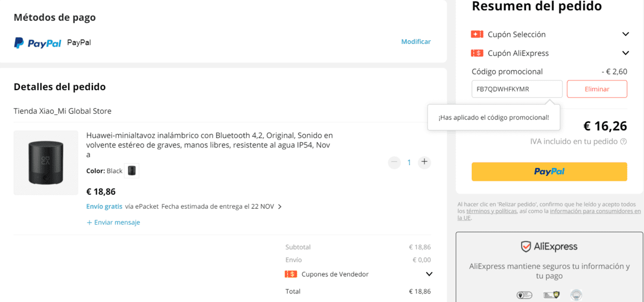The width and height of the screenshot is (644, 302).
Task: Click the Resumen del pedido heading
Action: [537, 6]
